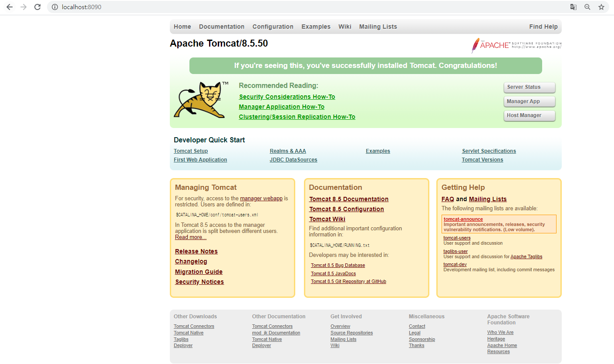The width and height of the screenshot is (614, 364).
Task: Click Find Help in the navigation bar
Action: 543,27
